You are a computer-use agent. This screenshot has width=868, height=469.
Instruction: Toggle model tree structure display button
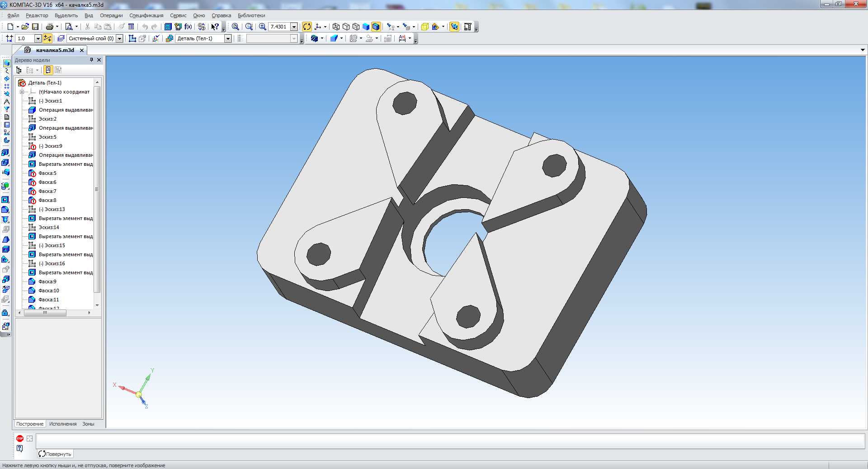pyautogui.click(x=47, y=70)
